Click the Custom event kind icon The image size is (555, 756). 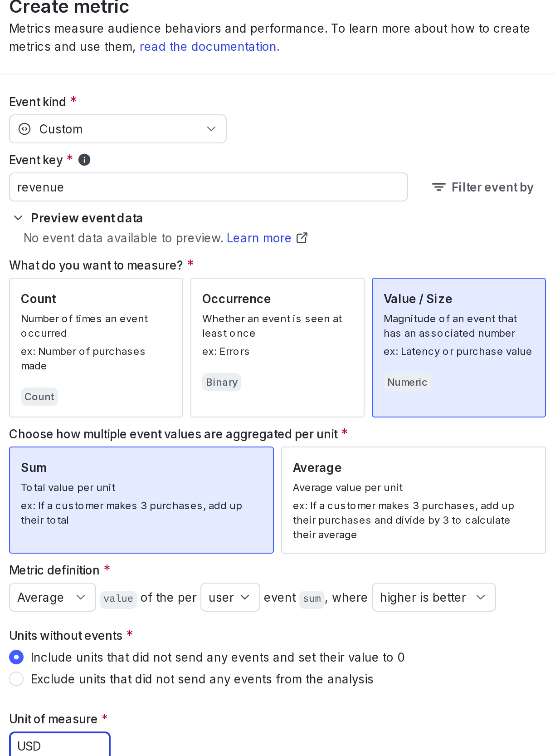coord(24,129)
